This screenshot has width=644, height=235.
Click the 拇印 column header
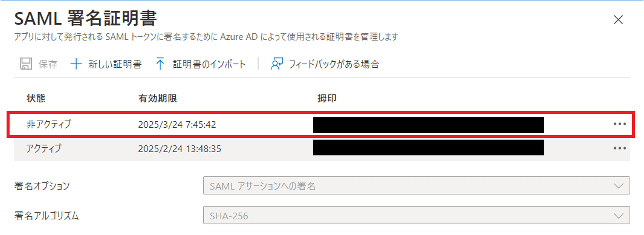(327, 98)
